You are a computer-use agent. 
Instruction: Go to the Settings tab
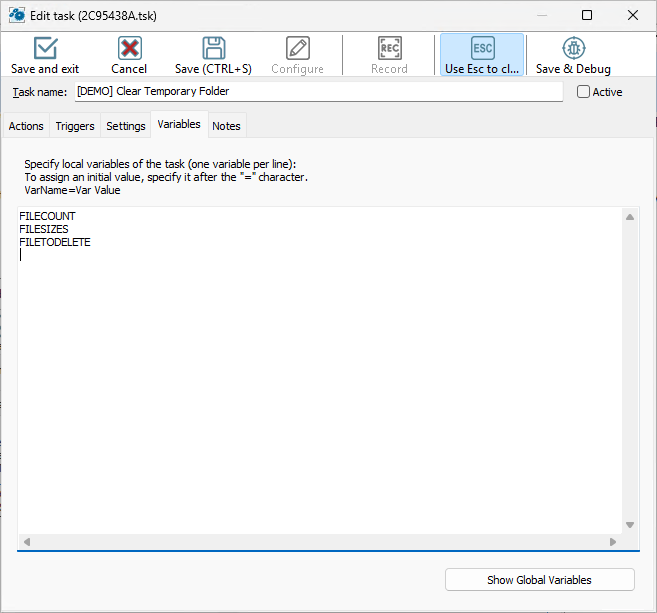(126, 126)
